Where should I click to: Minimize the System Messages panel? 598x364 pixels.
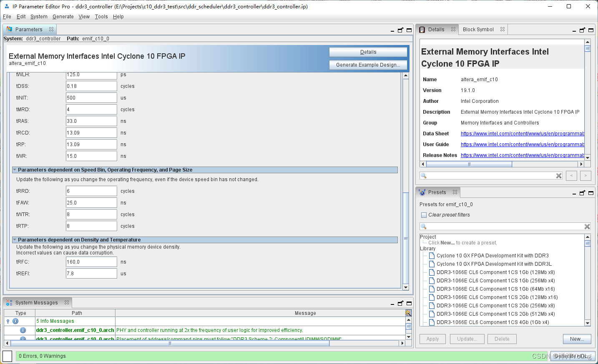392,304
